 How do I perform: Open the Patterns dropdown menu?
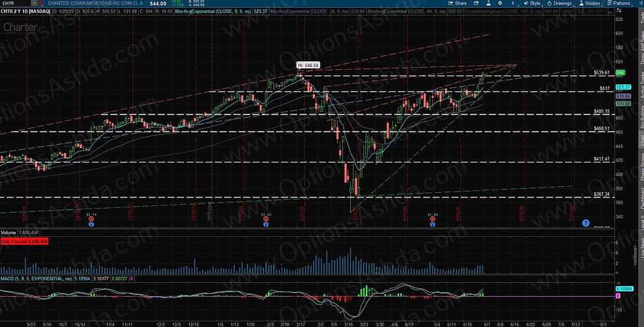tap(618, 3)
